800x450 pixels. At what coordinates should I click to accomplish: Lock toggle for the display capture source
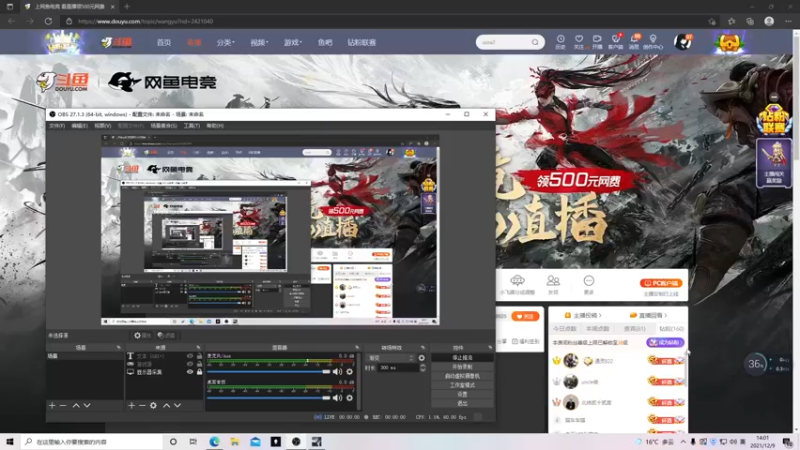pyautogui.click(x=199, y=372)
